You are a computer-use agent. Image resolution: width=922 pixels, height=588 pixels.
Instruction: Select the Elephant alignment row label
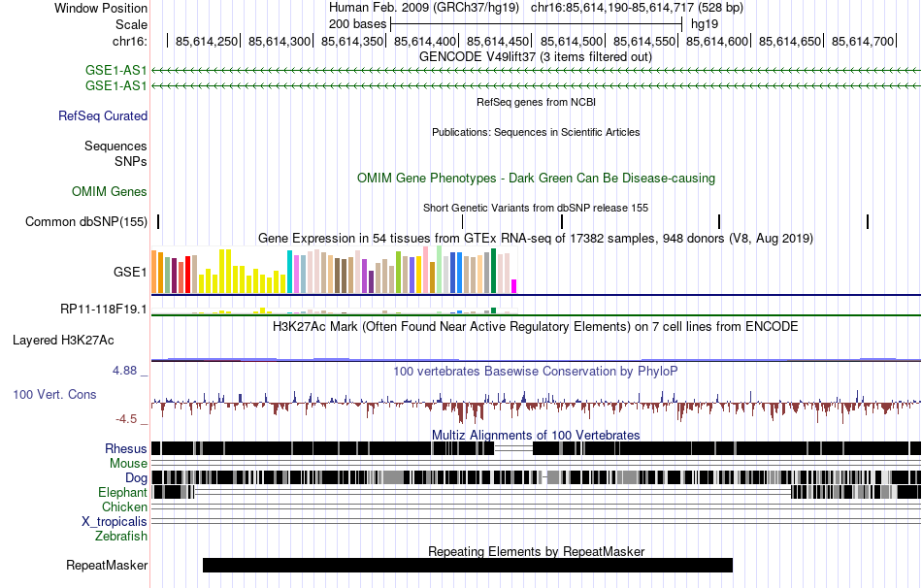click(122, 493)
